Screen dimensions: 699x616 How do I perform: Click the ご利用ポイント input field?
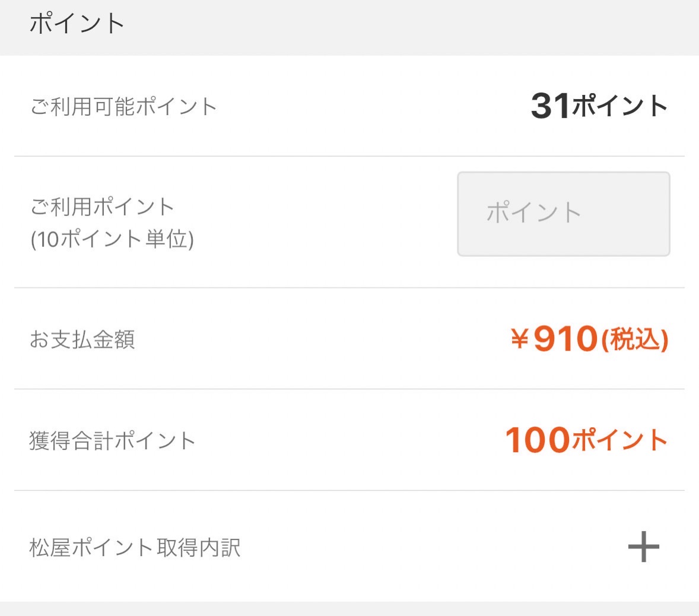point(564,214)
